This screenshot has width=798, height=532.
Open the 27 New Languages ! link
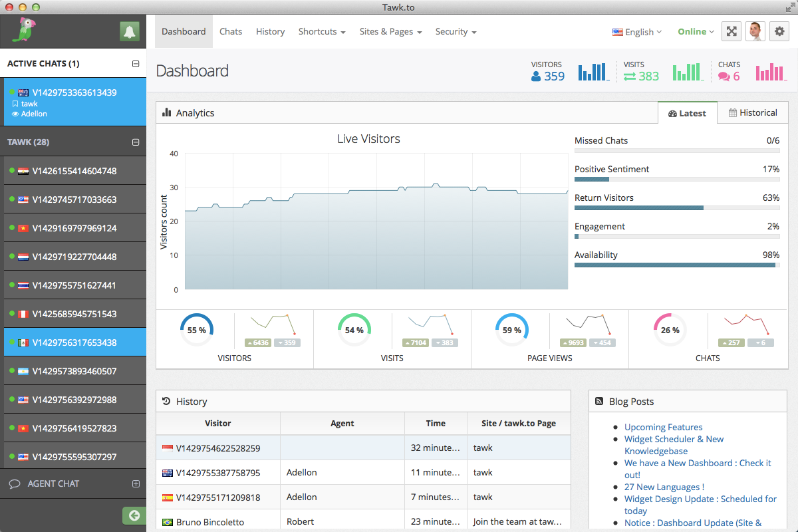click(x=664, y=487)
